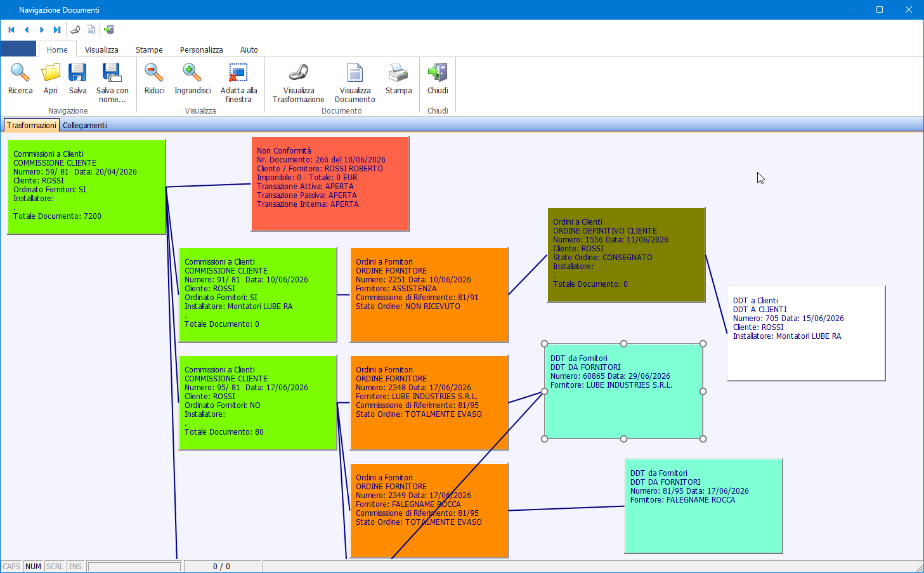Click the Ricerca magnifier icon

click(20, 72)
